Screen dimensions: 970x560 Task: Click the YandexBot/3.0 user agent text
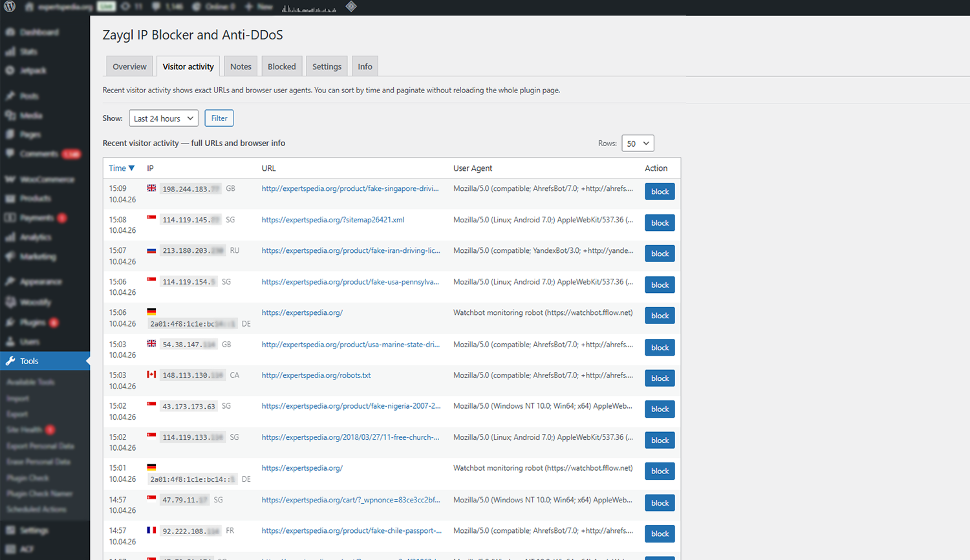point(543,250)
